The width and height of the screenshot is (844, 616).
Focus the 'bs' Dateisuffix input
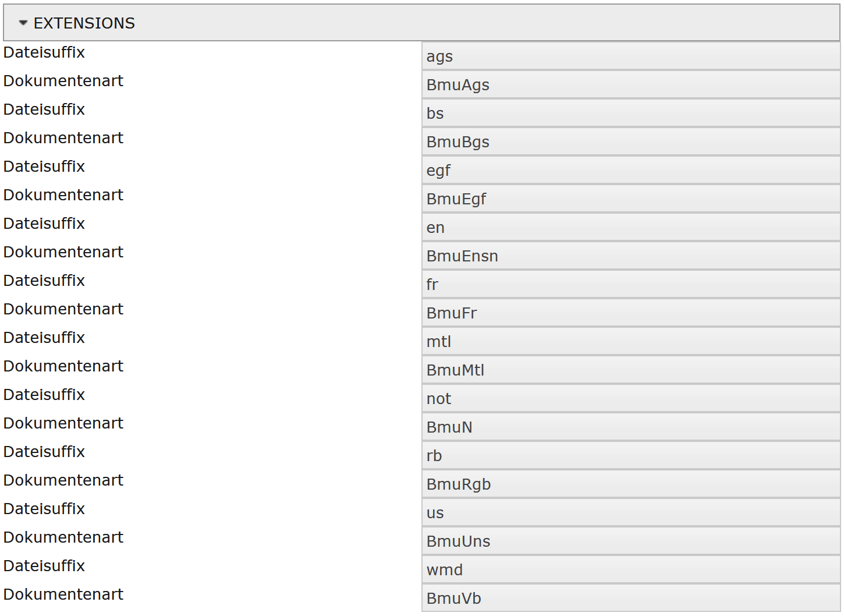(631, 114)
